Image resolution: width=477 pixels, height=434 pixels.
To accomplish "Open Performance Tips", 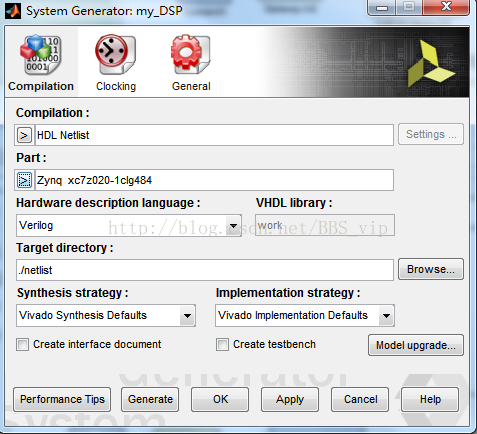I will point(62,399).
